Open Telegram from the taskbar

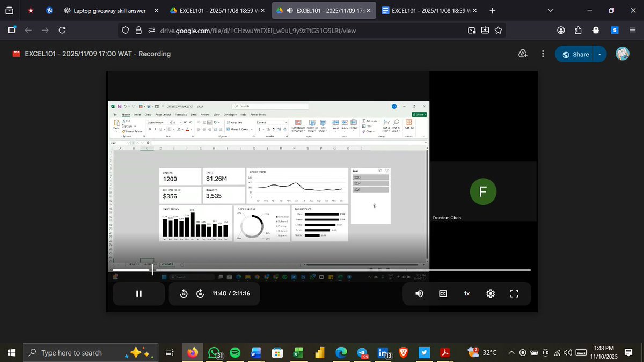[363, 353]
